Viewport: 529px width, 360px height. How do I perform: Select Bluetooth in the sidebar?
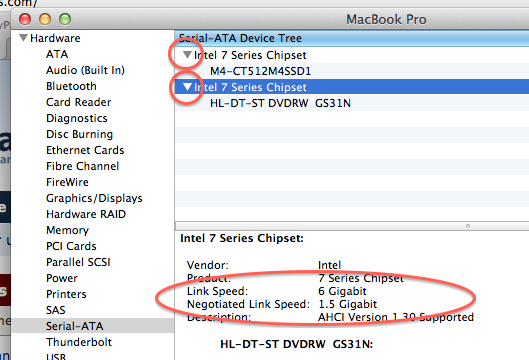71,86
